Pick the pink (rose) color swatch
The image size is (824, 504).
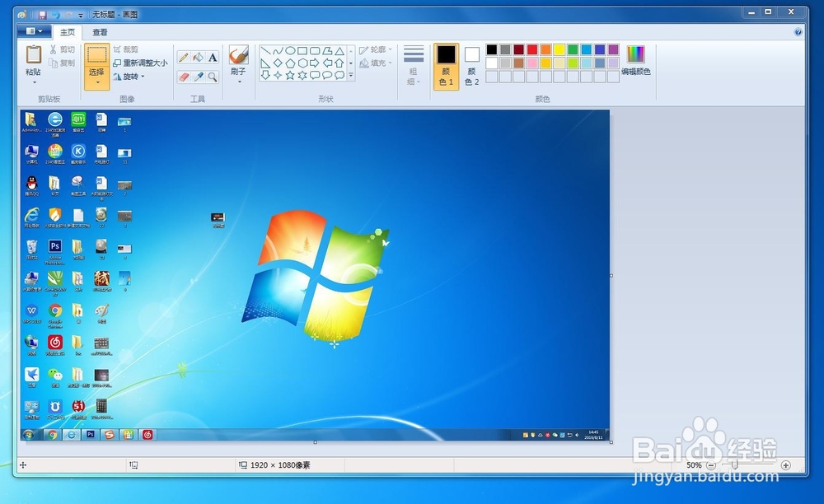pos(532,63)
